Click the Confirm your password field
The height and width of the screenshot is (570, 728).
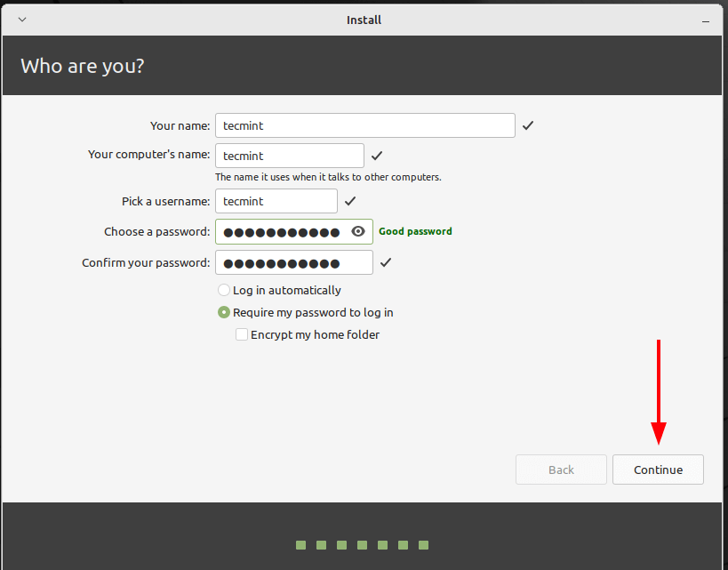point(293,262)
